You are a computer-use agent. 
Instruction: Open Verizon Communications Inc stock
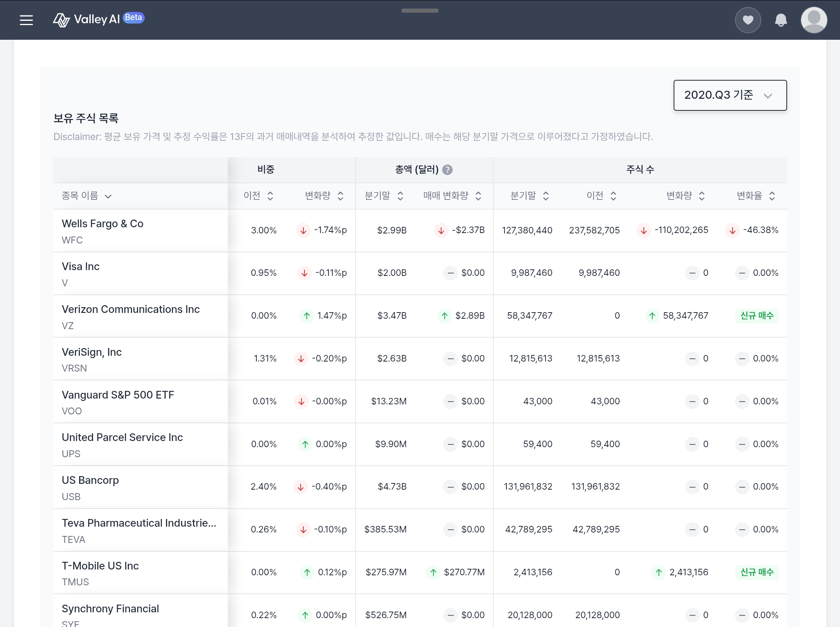tap(131, 309)
